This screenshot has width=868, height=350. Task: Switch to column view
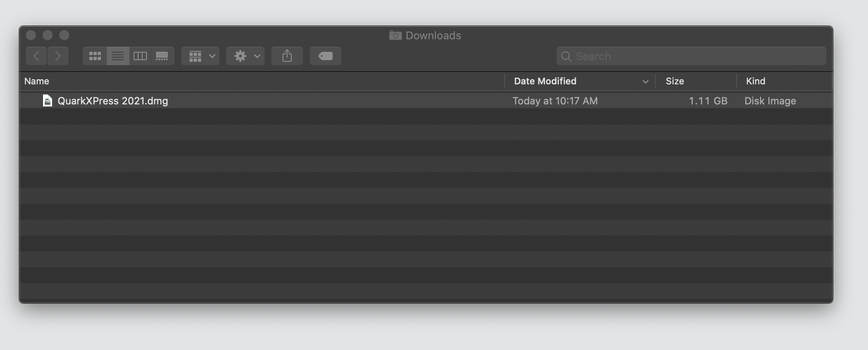[x=140, y=56]
